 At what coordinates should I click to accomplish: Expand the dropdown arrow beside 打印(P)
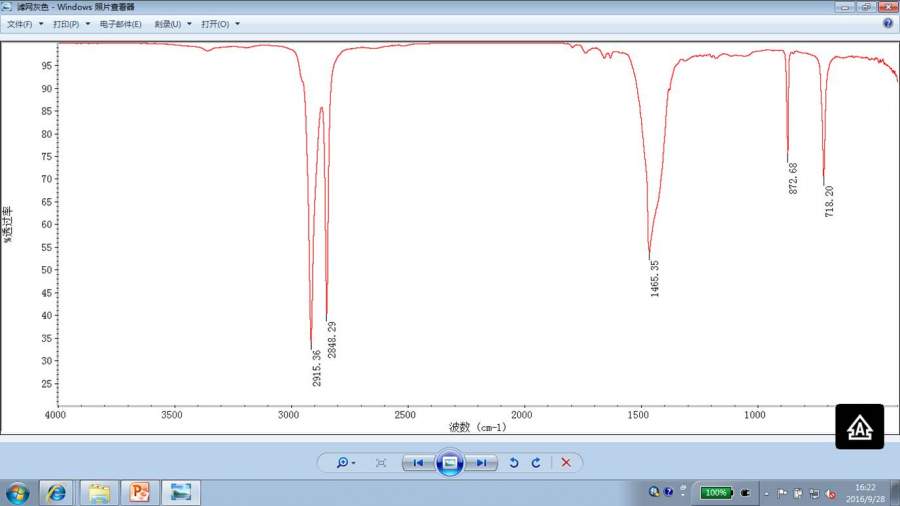pos(88,24)
